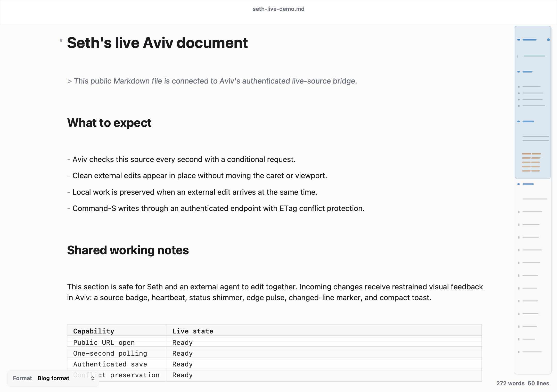The image size is (557, 392).
Task: Click the line count '50 lines'
Action: click(538, 383)
